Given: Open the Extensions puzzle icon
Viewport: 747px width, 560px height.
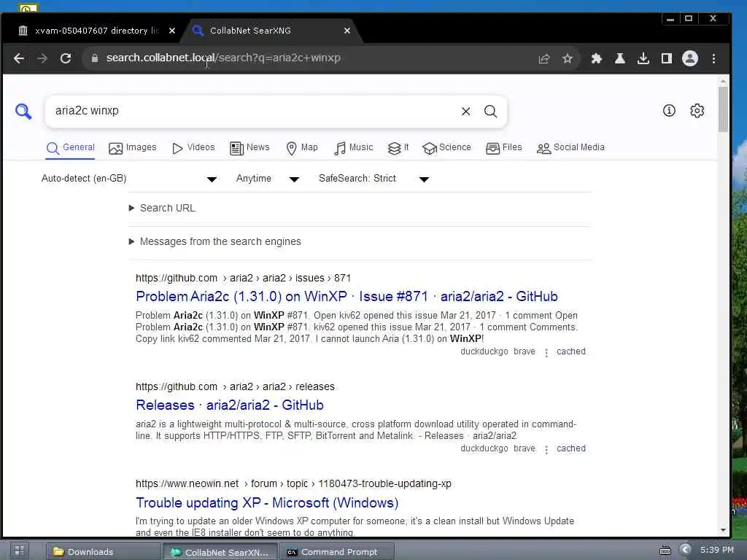Looking at the screenshot, I should [x=596, y=58].
